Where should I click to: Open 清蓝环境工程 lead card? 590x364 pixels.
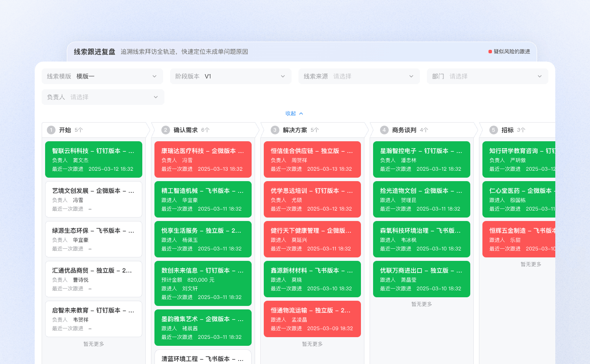(x=203, y=357)
